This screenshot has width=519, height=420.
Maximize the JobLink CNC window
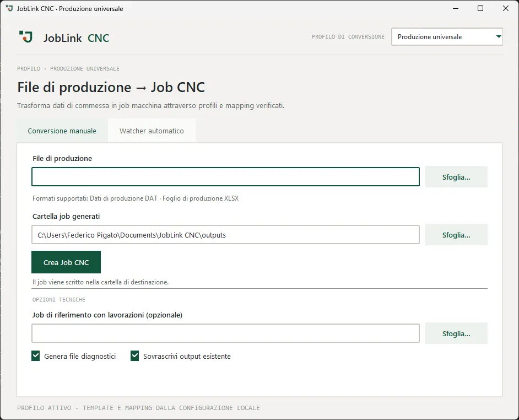(480, 8)
